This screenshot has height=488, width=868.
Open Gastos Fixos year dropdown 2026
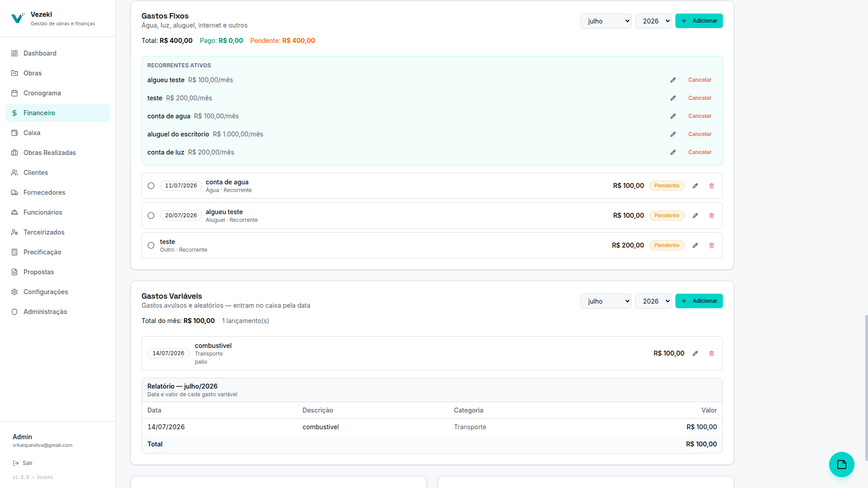(653, 21)
